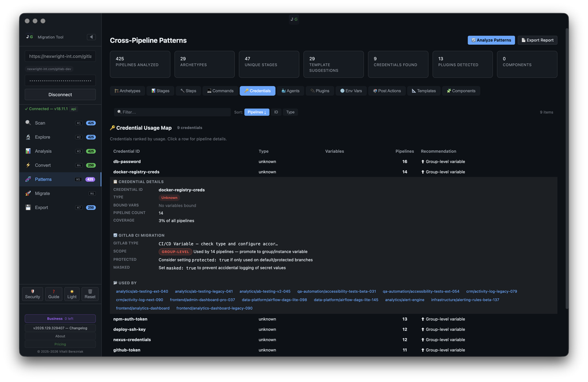Image resolution: width=588 pixels, height=382 pixels.
Task: Open pipeline analytics/ab-testing-legacy-041
Action: [204, 291]
